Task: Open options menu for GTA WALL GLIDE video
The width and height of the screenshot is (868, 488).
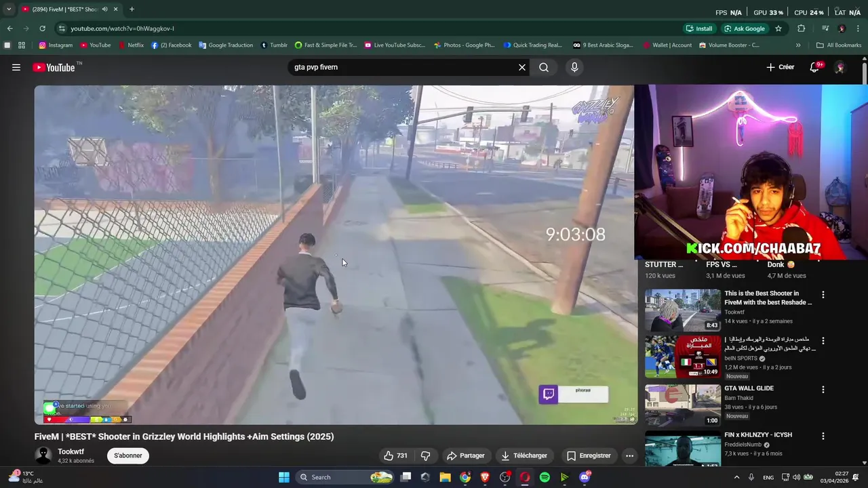Action: pos(823,390)
